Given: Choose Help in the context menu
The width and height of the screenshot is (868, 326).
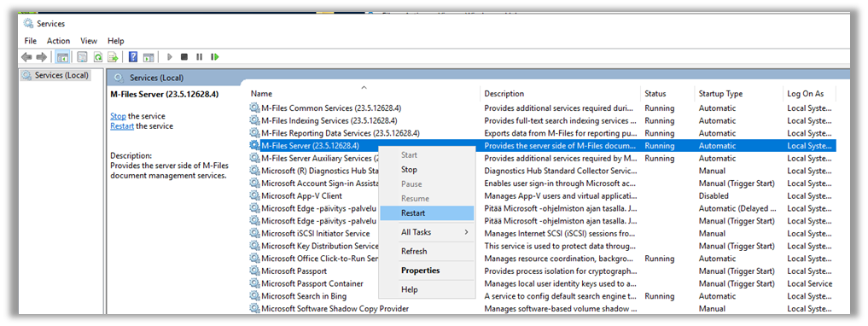Looking at the screenshot, I should pos(426,289).
